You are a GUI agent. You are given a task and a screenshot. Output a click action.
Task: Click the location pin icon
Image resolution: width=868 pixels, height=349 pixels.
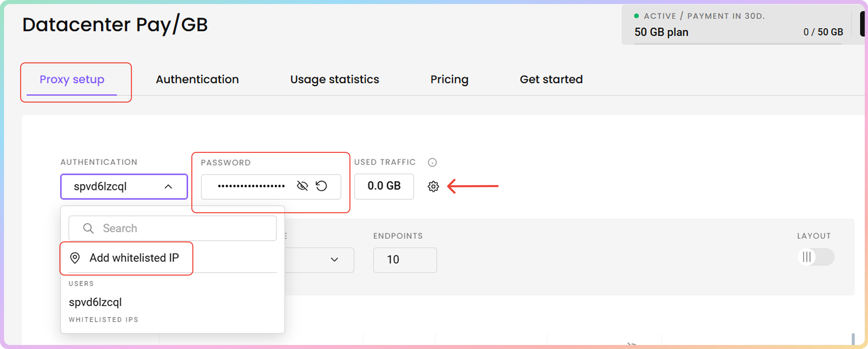75,258
